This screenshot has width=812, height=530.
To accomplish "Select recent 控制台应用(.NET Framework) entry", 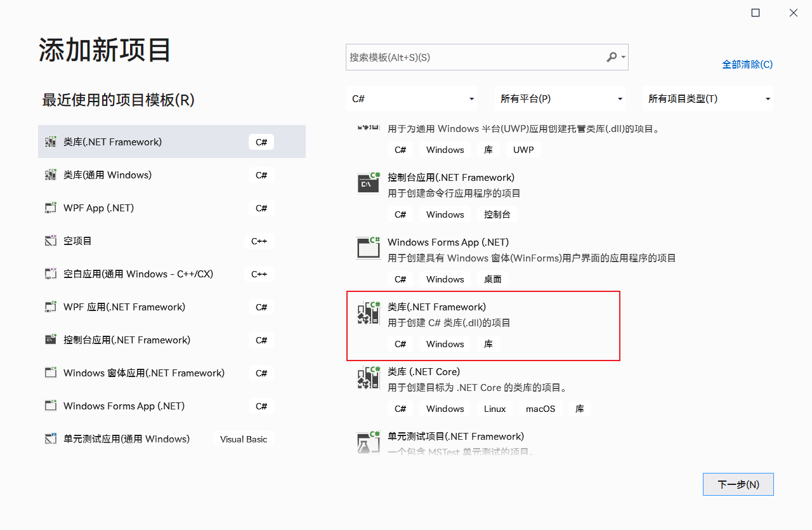I will pyautogui.click(x=172, y=340).
